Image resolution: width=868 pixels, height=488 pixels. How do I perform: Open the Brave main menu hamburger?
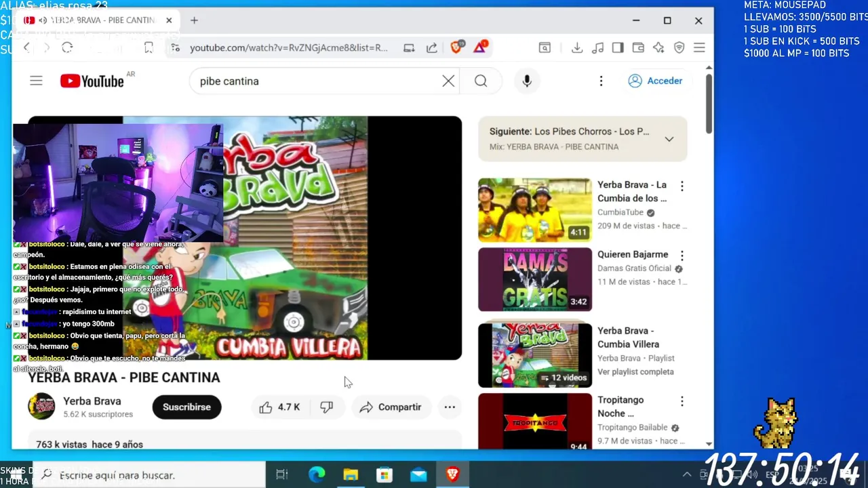click(x=699, y=47)
